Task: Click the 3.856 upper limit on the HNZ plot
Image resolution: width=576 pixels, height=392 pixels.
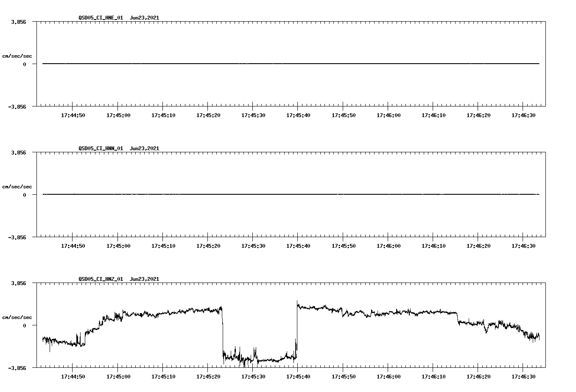Action: pos(18,283)
